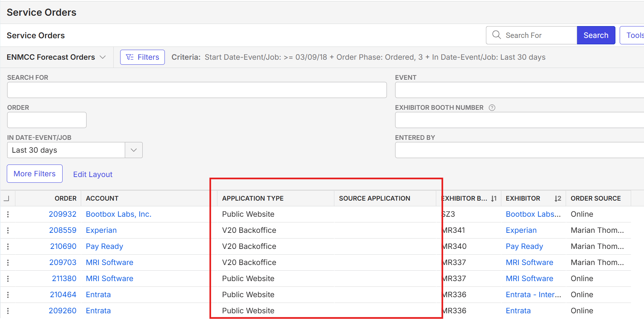Open order 209703

63,262
